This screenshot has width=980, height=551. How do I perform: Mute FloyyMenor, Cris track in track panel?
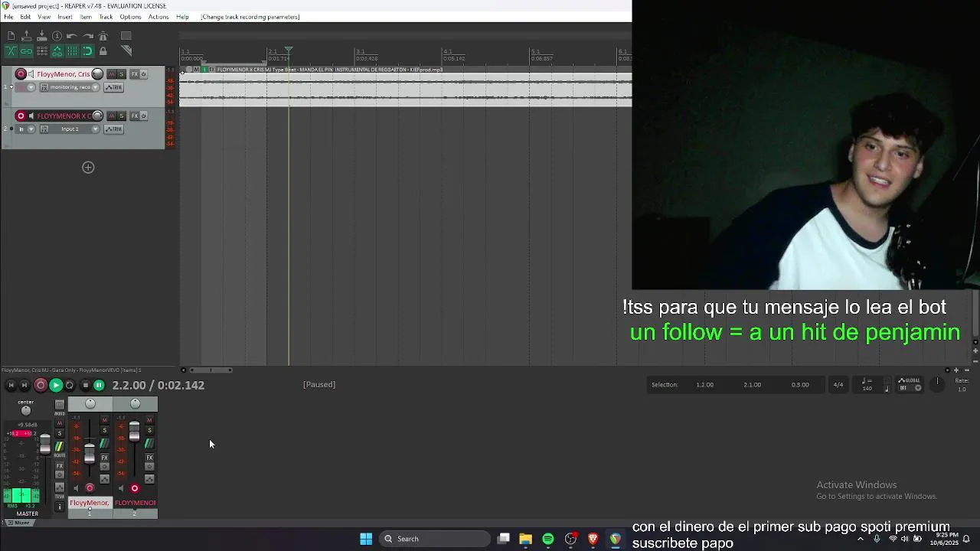tap(112, 74)
